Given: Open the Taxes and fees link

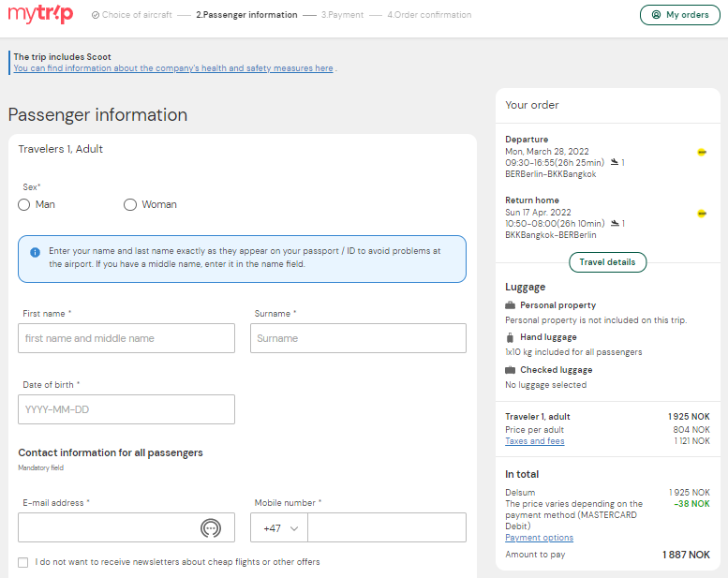Looking at the screenshot, I should tap(534, 441).
